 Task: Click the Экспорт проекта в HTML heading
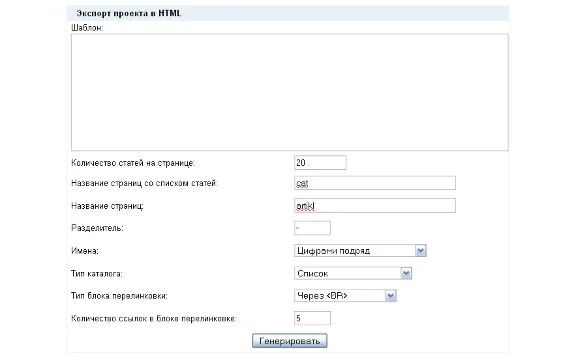point(129,13)
